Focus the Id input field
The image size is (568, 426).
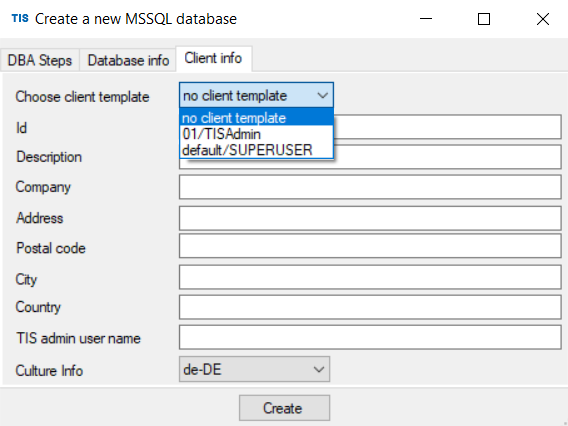(x=447, y=127)
